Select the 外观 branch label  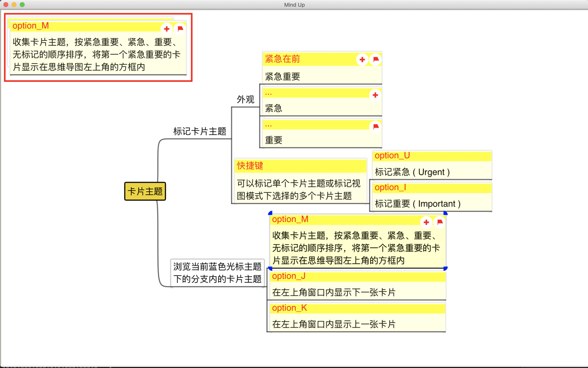pyautogui.click(x=246, y=99)
